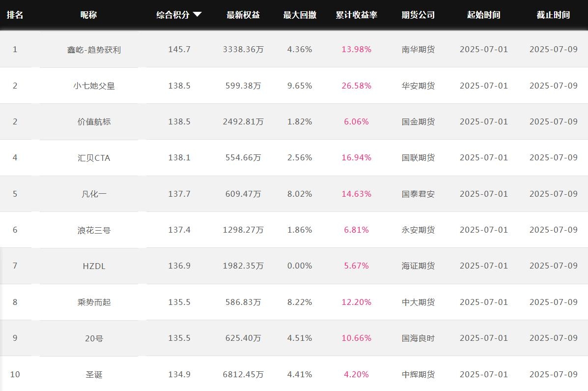588x391 pixels.
Task: Select futures company 国泰君安
Action: coord(418,194)
